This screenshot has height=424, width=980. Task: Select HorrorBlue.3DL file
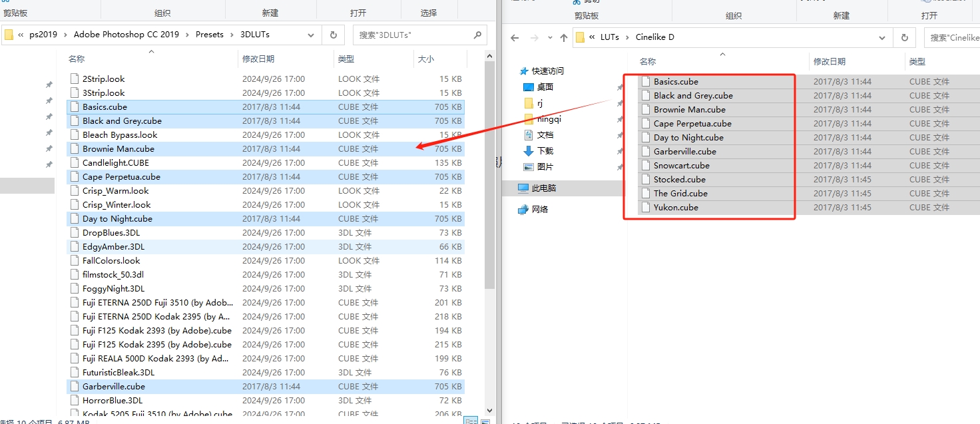pos(266,400)
